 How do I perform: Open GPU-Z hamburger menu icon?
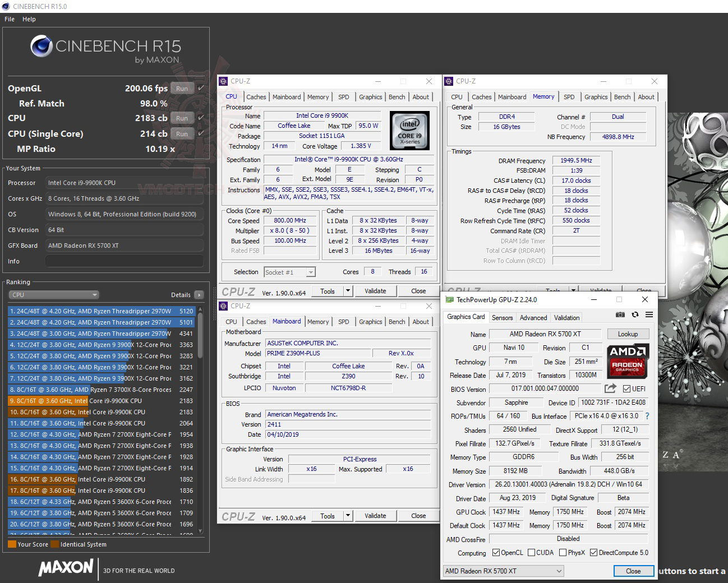click(649, 315)
